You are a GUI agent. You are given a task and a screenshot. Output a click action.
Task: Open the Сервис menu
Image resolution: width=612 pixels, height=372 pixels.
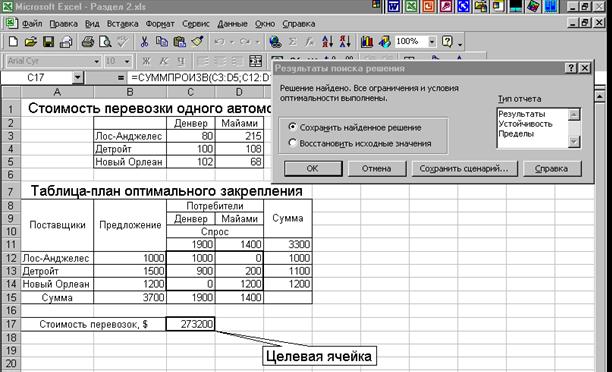196,24
